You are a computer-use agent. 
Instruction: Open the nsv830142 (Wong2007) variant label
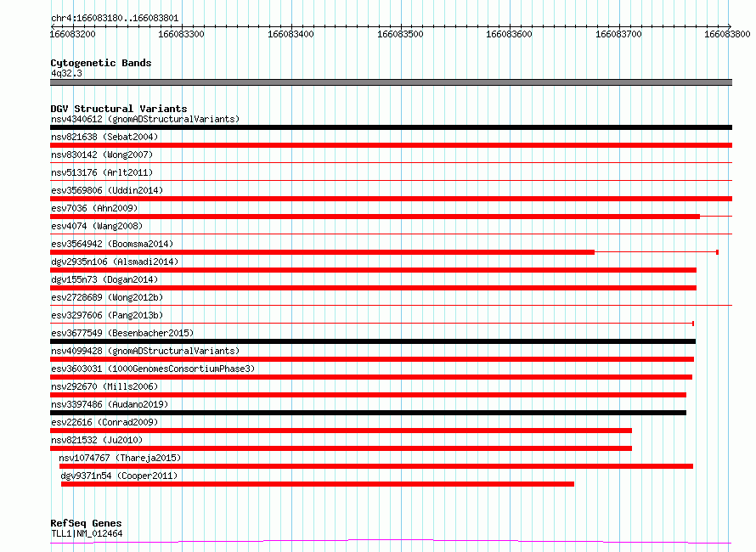102,155
